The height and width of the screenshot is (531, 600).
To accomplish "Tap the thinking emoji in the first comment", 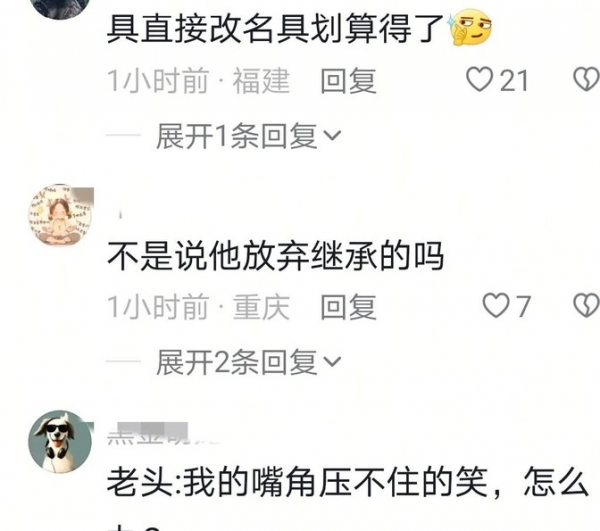I will pos(470,28).
